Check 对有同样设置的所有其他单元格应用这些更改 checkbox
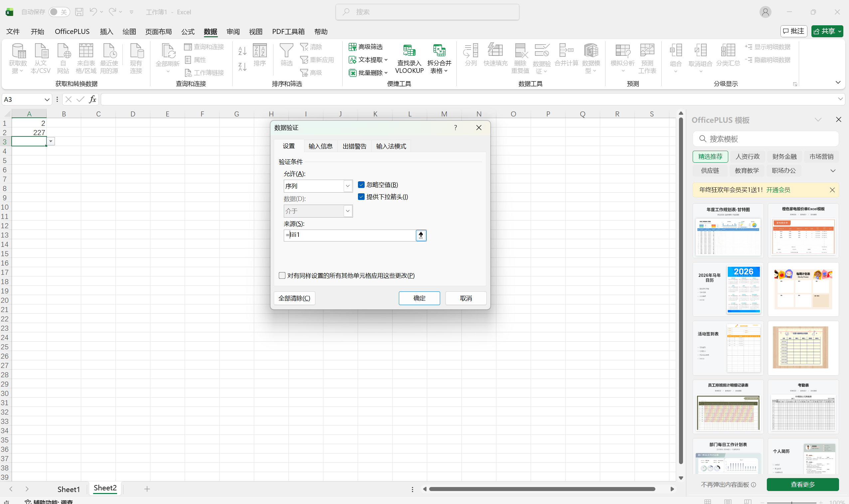 [282, 275]
